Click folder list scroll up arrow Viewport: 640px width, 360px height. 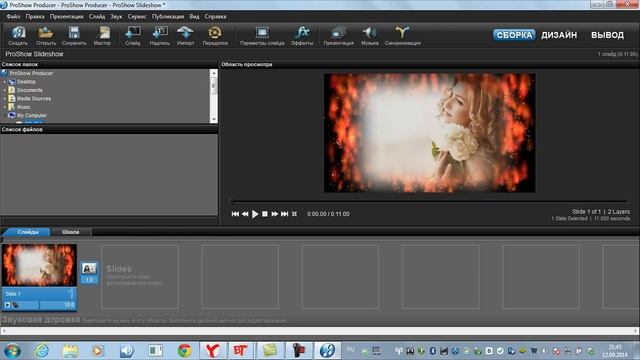pyautogui.click(x=213, y=73)
